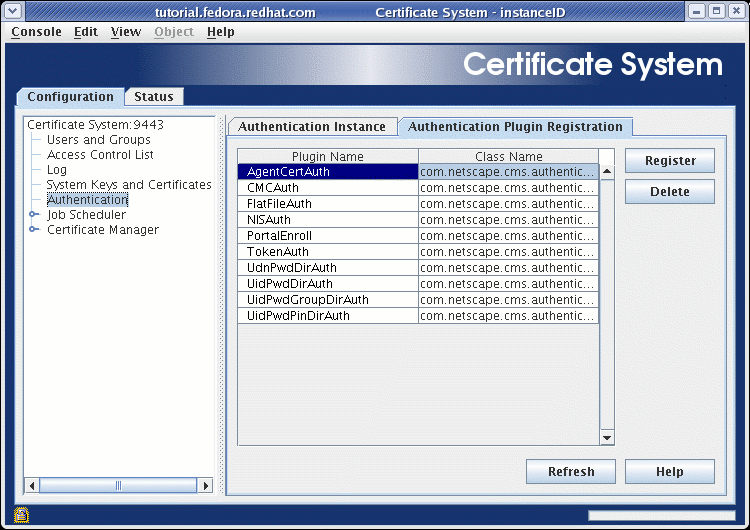The height and width of the screenshot is (530, 750).
Task: Open the Help menu
Action: (221, 32)
